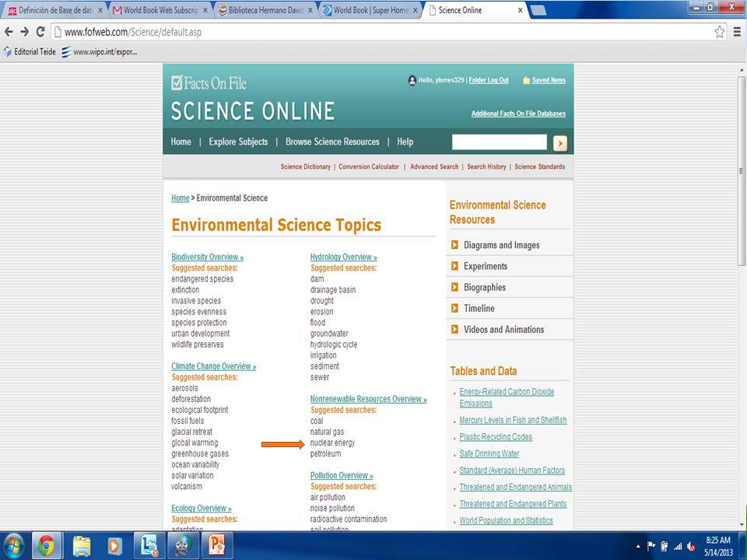The height and width of the screenshot is (560, 747).
Task: Submit search with orange arrow button
Action: pyautogui.click(x=560, y=143)
